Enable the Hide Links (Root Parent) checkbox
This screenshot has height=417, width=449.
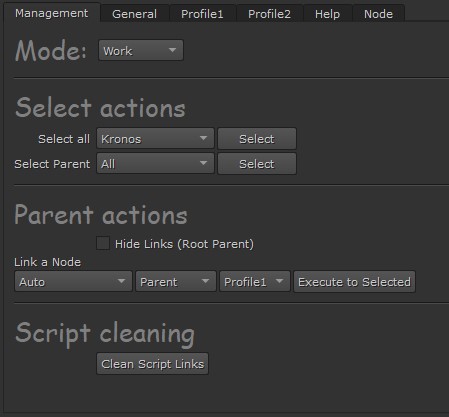click(103, 243)
